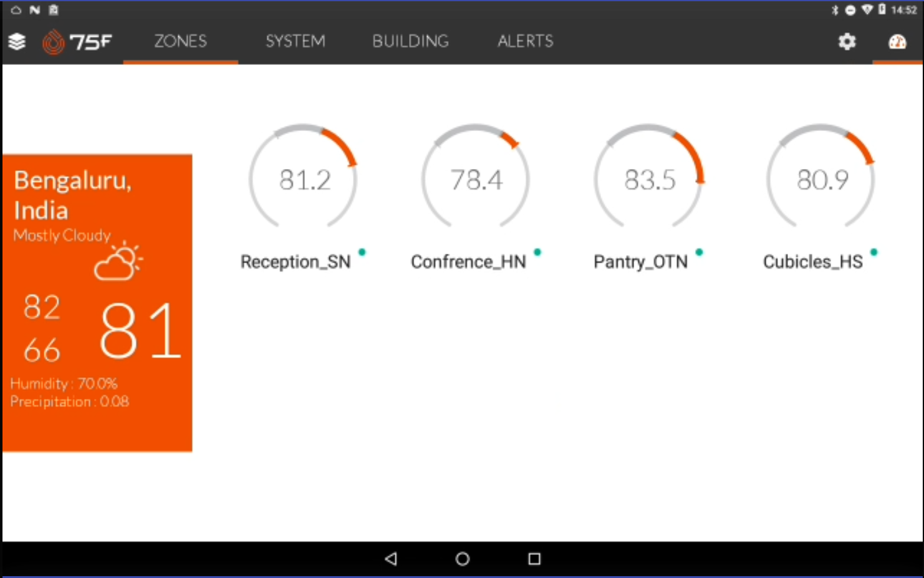Click the Confrence_HN zone label
924x578 pixels.
(x=468, y=262)
